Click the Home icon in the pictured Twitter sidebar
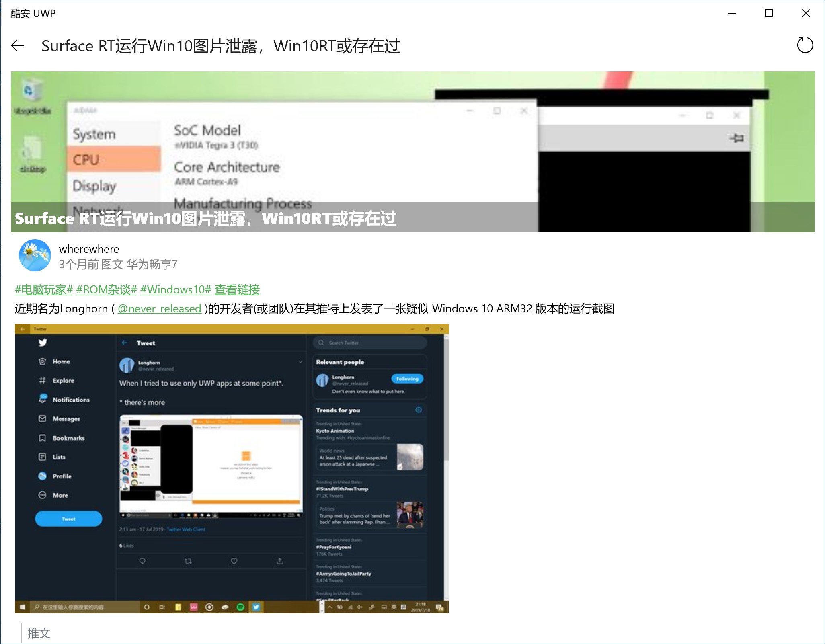Image resolution: width=825 pixels, height=644 pixels. [42, 361]
